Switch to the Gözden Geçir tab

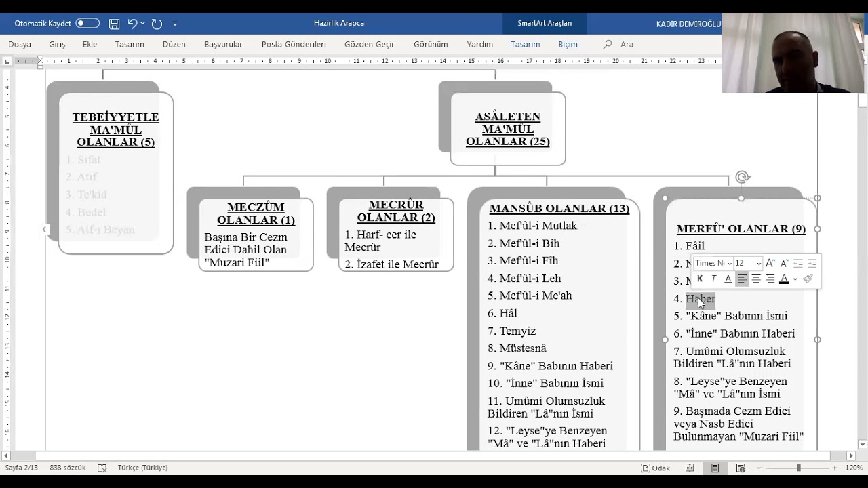370,44
